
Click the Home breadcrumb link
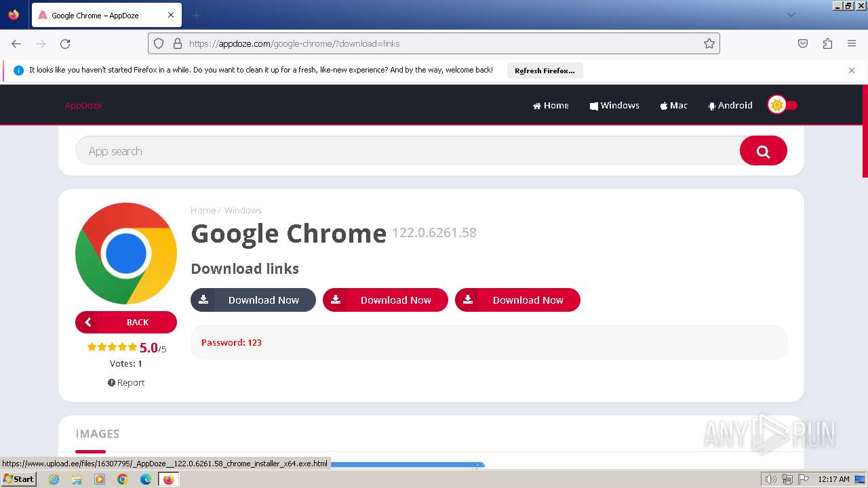(203, 210)
